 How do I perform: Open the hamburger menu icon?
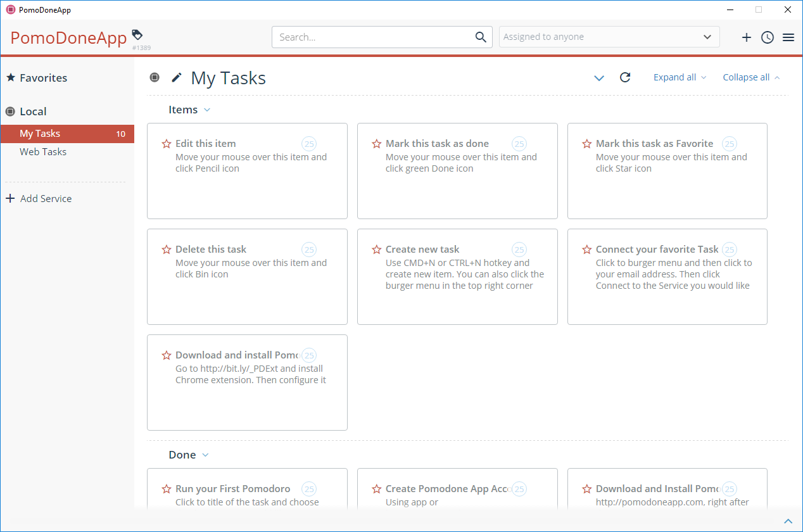point(788,37)
